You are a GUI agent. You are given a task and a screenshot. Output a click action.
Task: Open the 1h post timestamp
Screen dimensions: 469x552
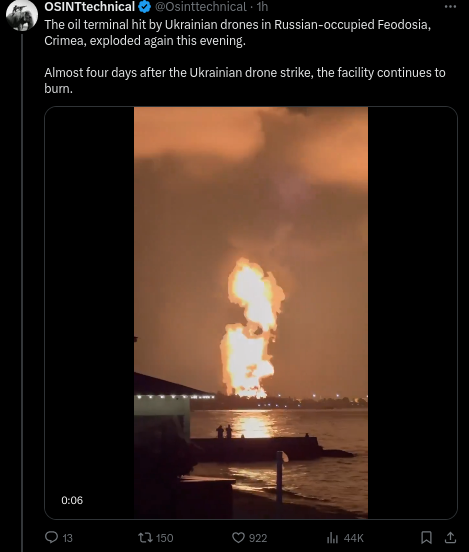pyautogui.click(x=262, y=6)
